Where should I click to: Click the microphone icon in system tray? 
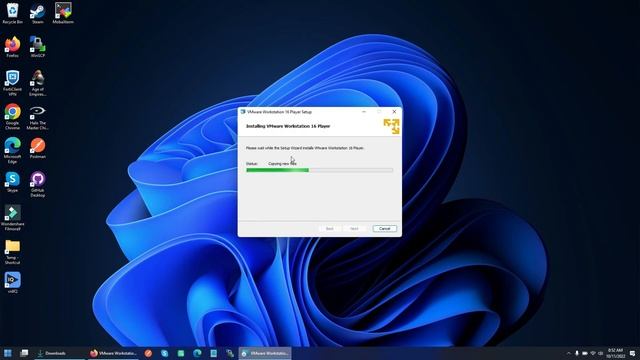click(x=577, y=353)
